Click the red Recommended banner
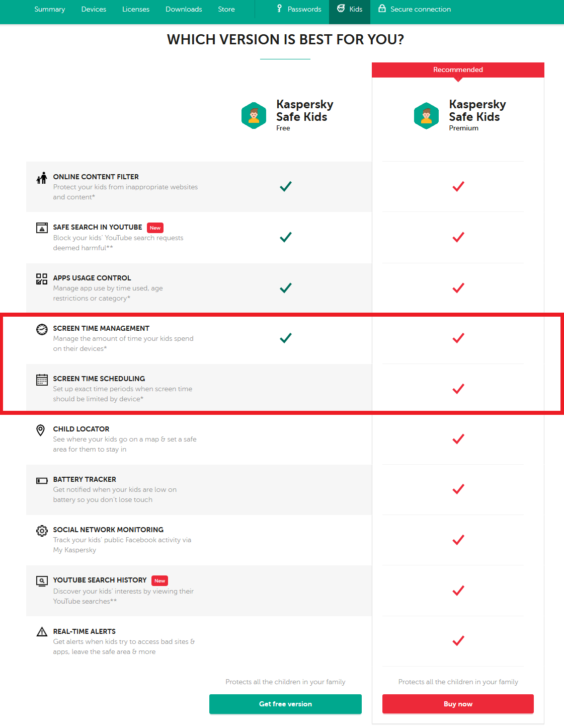Viewport: 564px width, 728px height. (458, 70)
